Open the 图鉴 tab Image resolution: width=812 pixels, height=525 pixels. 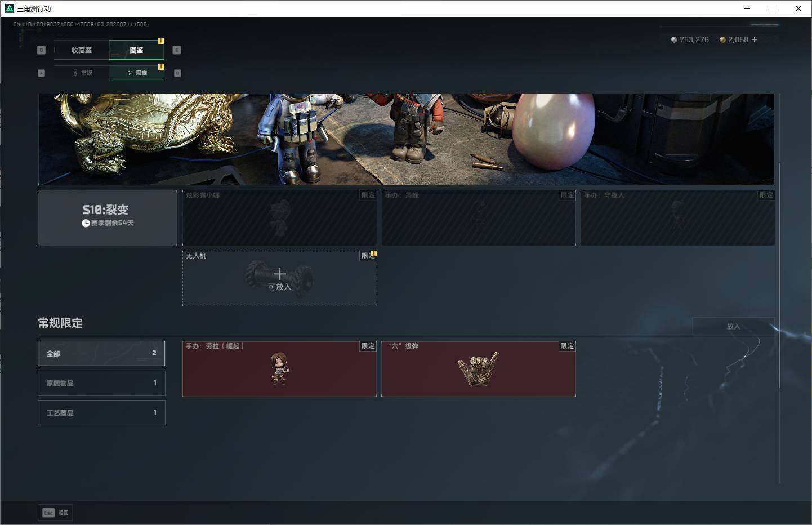(136, 50)
